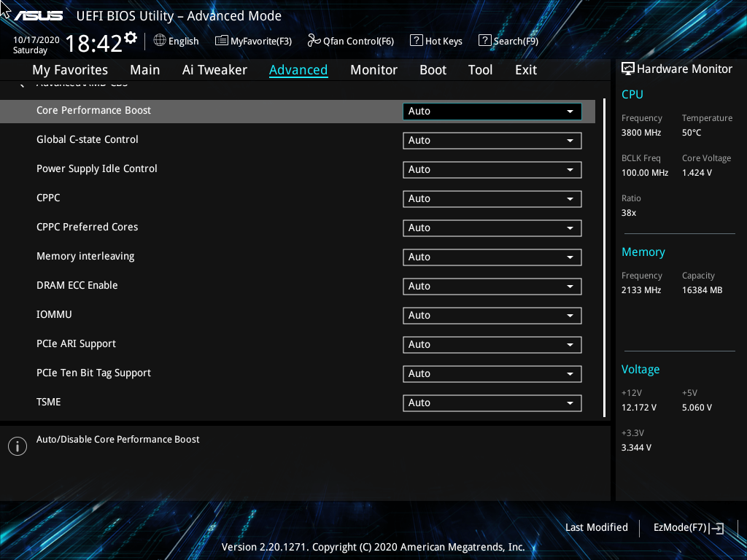Go to the Exit tab
The width and height of the screenshot is (747, 560).
(526, 70)
